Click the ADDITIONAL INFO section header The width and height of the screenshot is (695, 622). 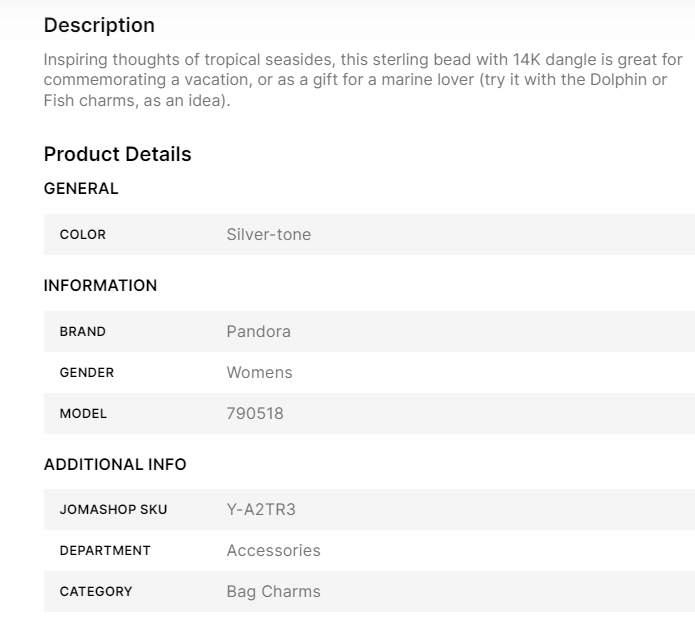115,464
